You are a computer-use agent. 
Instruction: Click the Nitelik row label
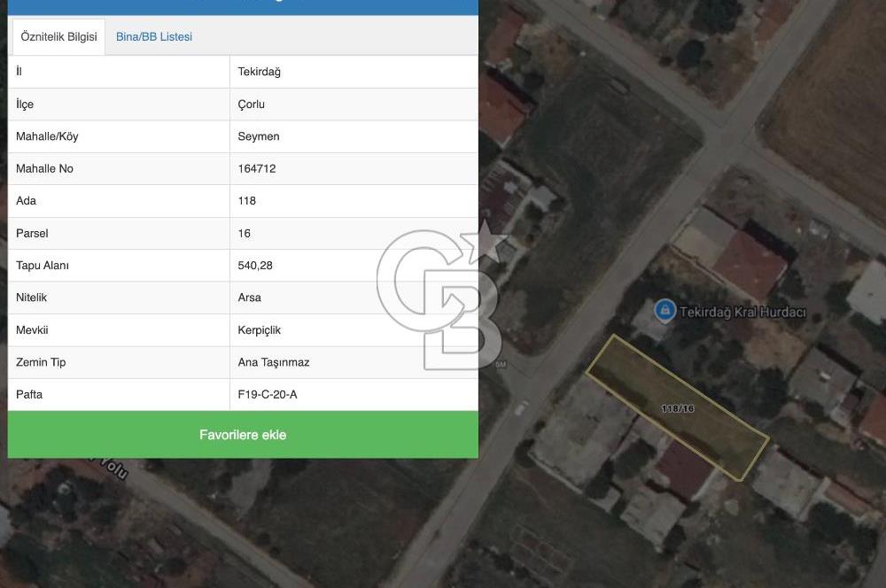[x=32, y=298]
